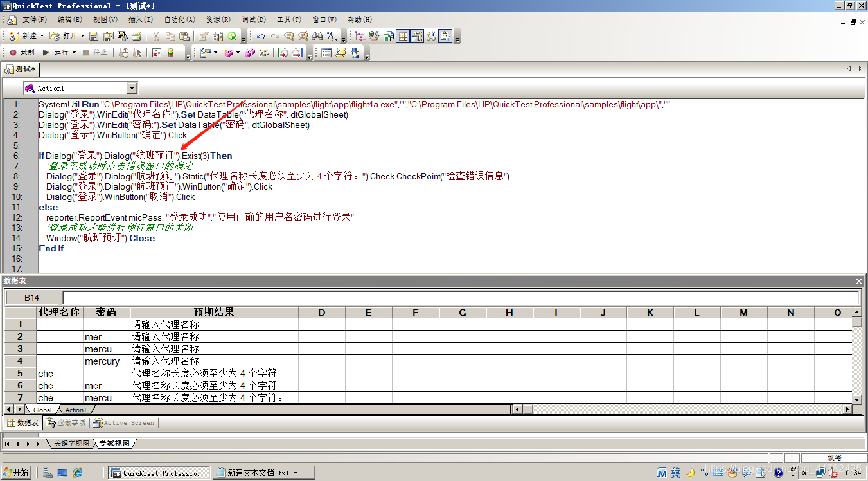Image resolution: width=868 pixels, height=481 pixels.
Task: Click the Active Screen panel button
Action: [x=124, y=423]
